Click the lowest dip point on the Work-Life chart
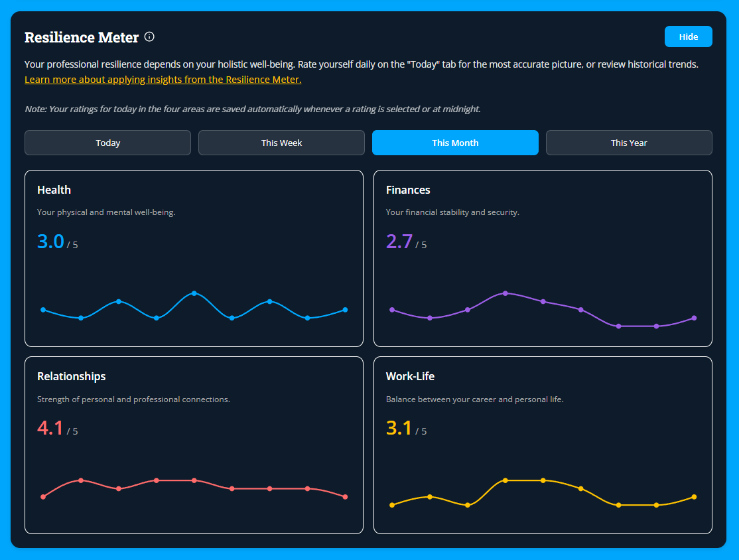 pyautogui.click(x=619, y=504)
